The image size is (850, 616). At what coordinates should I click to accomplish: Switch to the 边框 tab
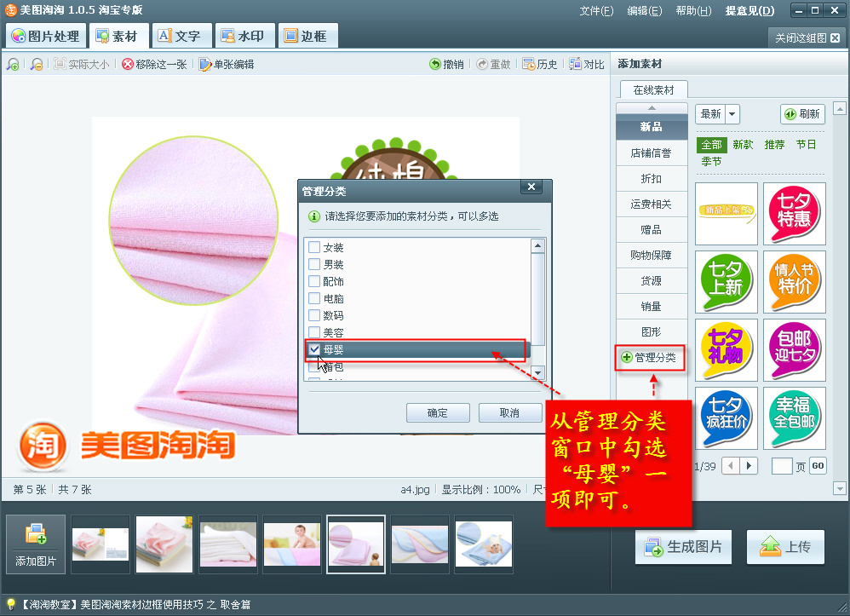tap(307, 36)
